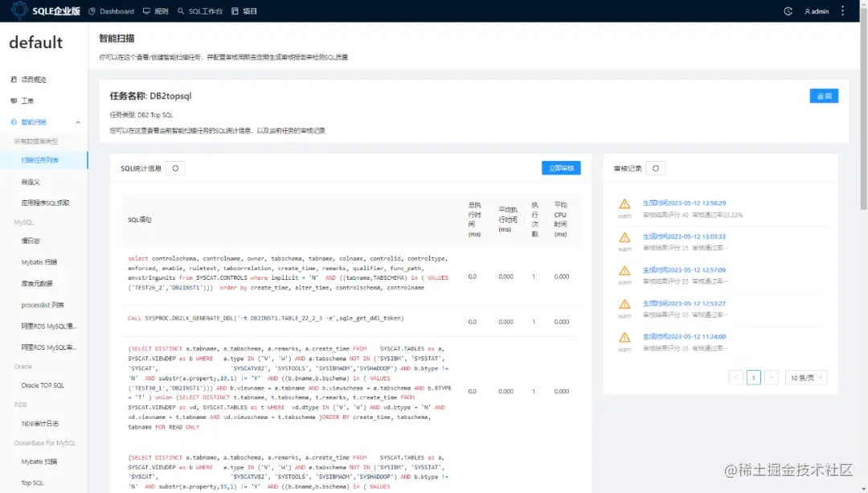
Task: Select TiDB审计日志 in sidebar
Action: coord(40,423)
